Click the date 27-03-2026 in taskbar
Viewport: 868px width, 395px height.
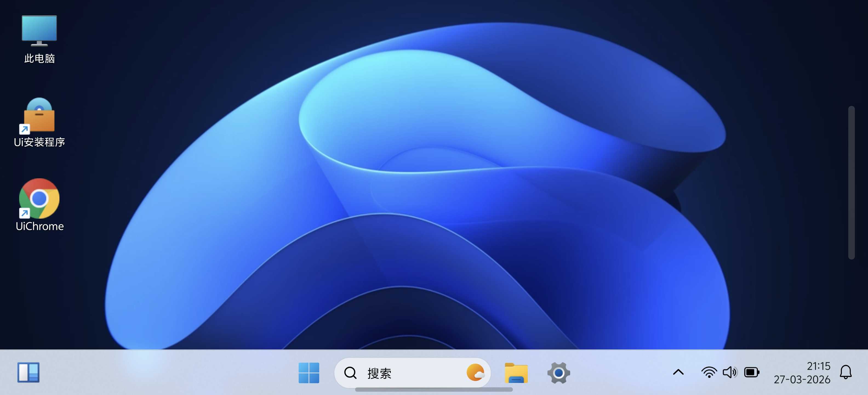(x=802, y=380)
